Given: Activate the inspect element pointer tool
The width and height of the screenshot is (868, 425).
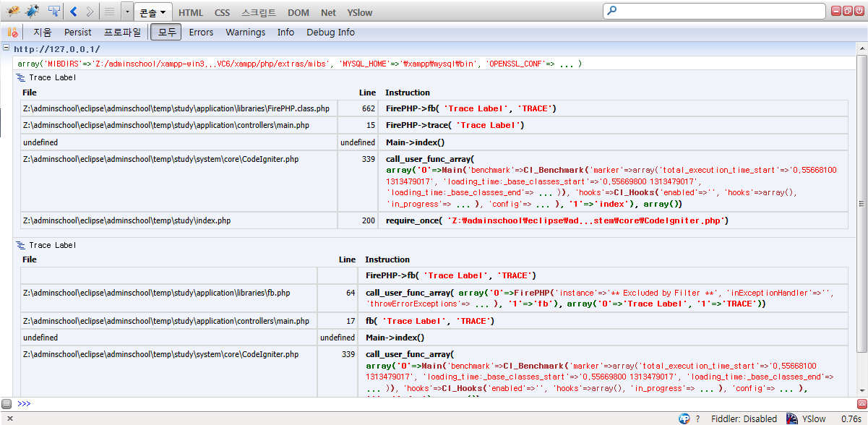Looking at the screenshot, I should click(54, 12).
